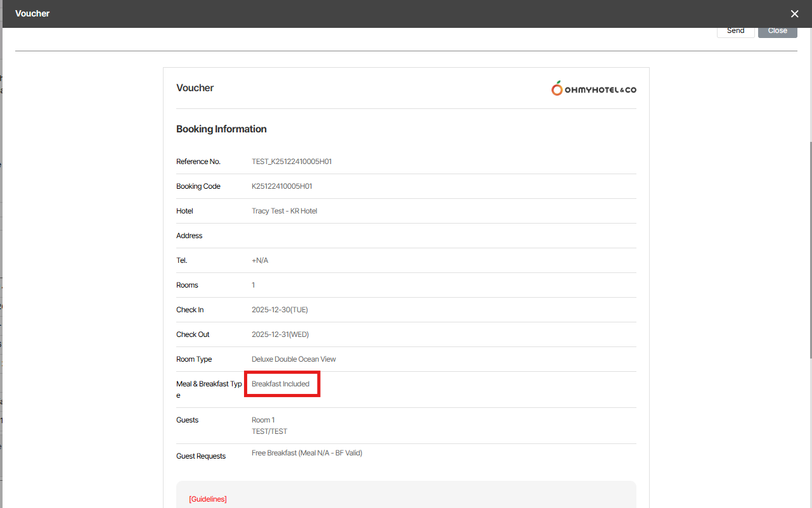Click hotel name Tracy Test - KR Hotel
This screenshot has height=508, width=812.
pos(285,211)
